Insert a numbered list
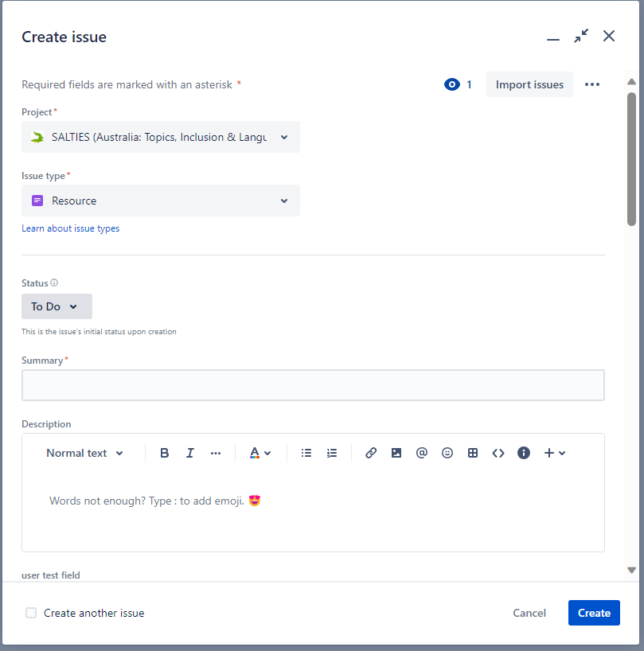This screenshot has height=651, width=644. tap(331, 453)
